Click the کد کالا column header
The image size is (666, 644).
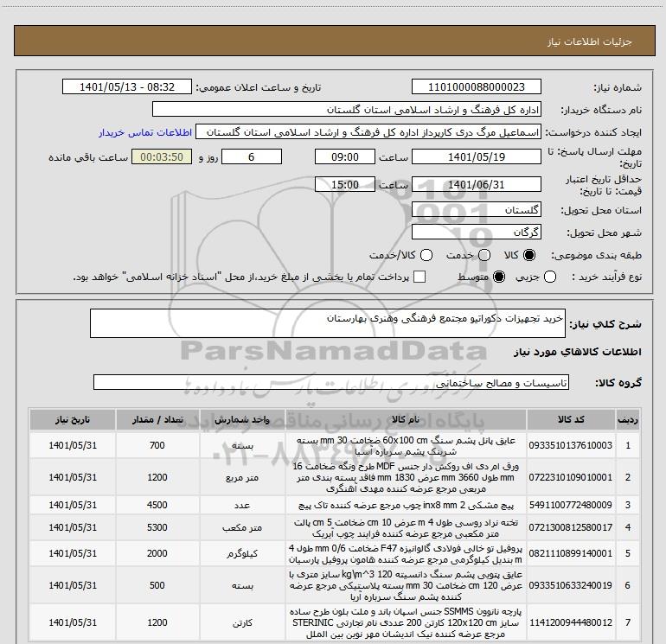[571, 420]
